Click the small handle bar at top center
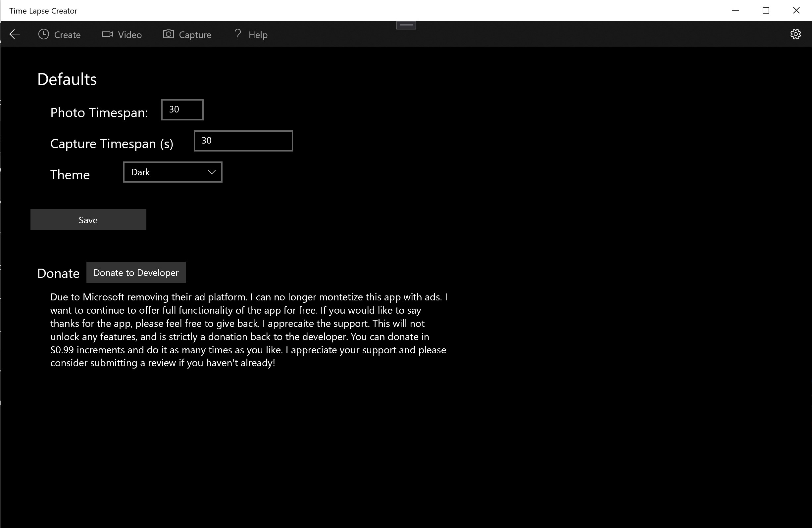 point(406,25)
